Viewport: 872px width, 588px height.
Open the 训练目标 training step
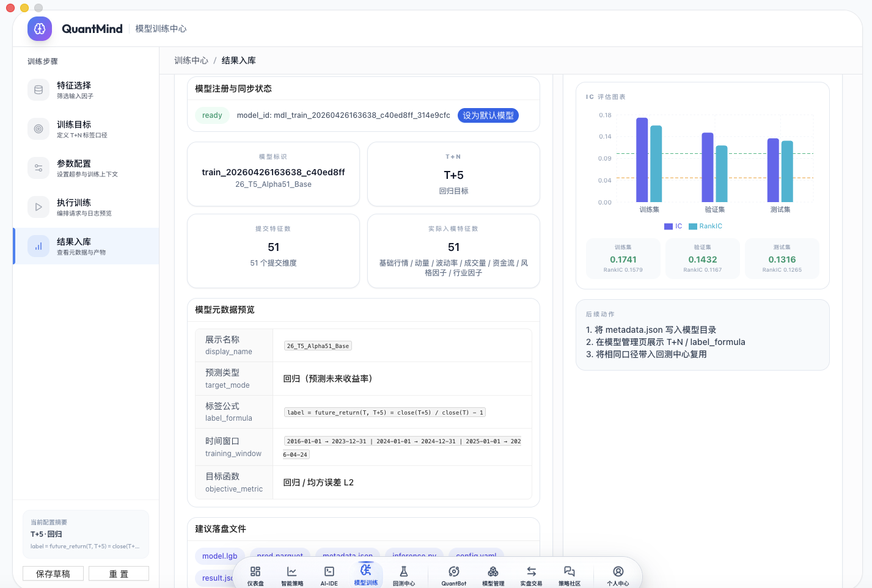86,129
